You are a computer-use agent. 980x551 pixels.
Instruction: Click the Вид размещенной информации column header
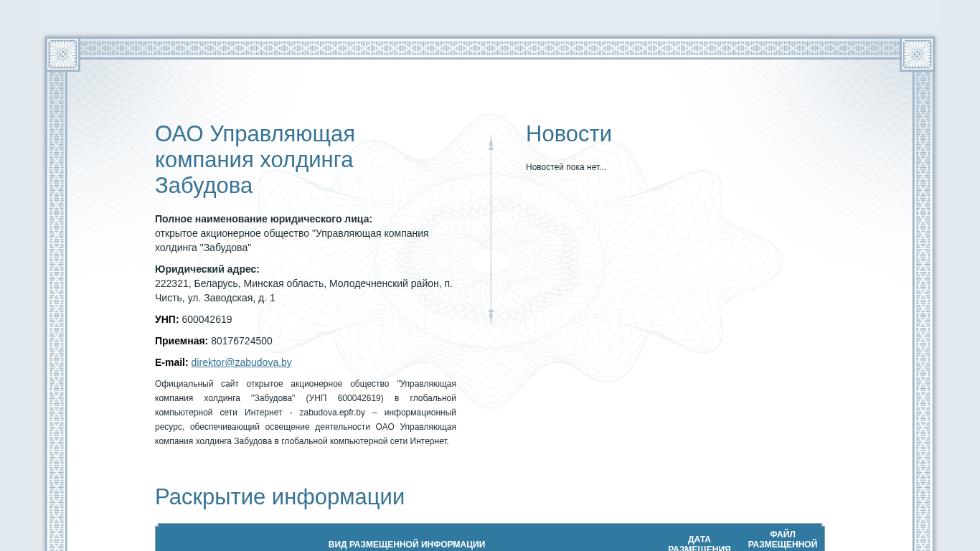pyautogui.click(x=407, y=545)
